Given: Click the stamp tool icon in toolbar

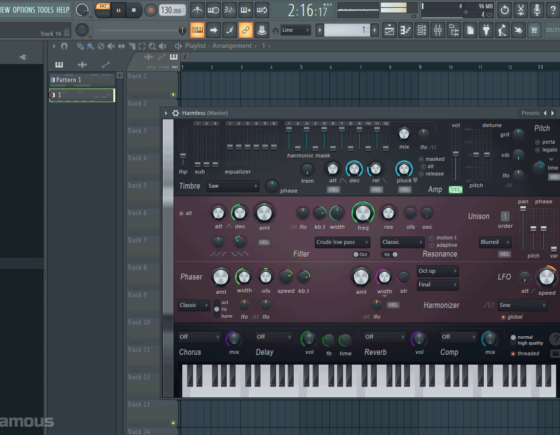Looking at the screenshot, I should [261, 30].
